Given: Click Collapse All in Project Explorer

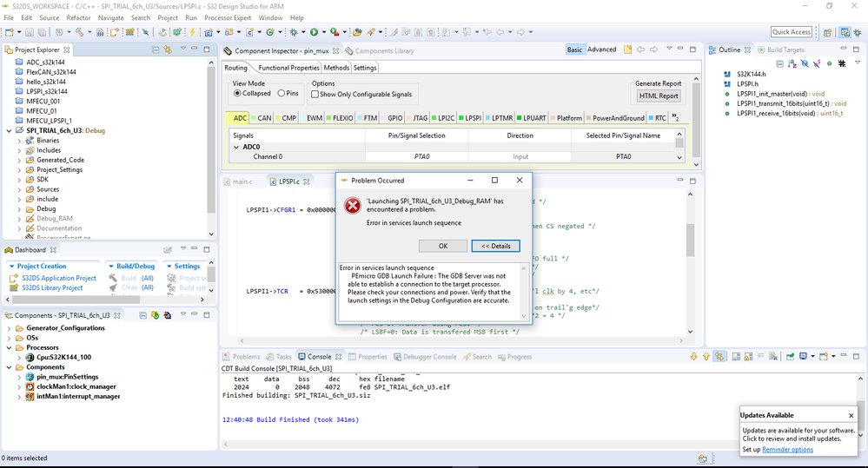Looking at the screenshot, I should (156, 49).
